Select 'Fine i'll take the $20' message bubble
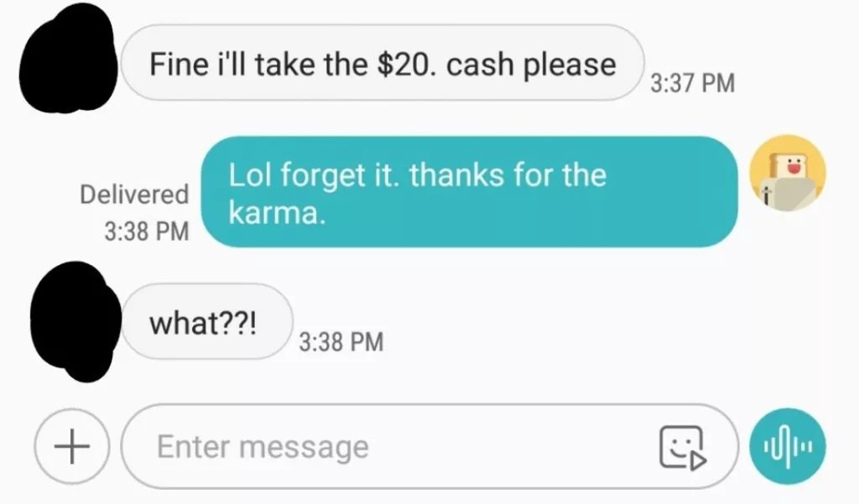Viewport: 859px width, 504px height. click(383, 62)
